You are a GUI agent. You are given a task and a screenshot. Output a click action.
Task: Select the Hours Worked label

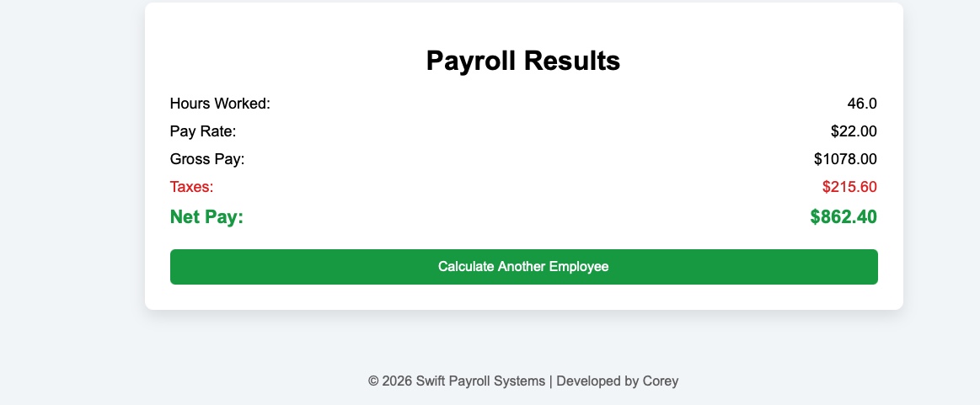point(220,104)
